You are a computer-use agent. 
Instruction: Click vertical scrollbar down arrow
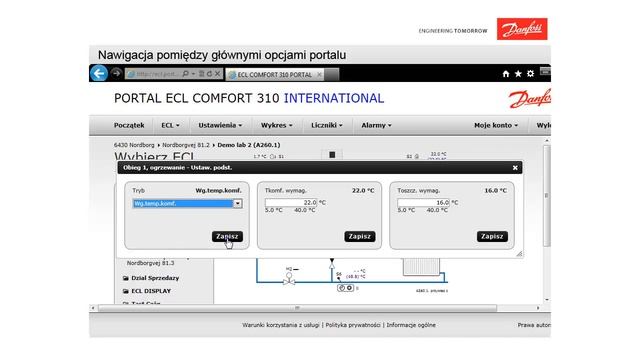pyautogui.click(x=547, y=300)
